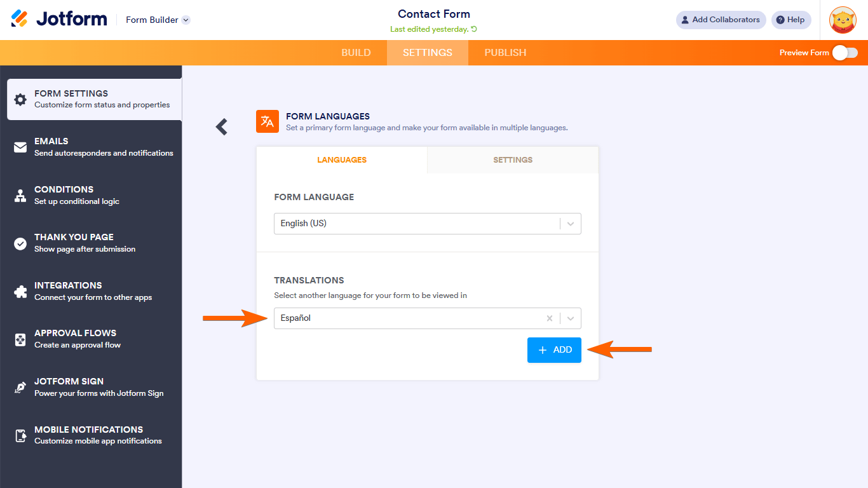Toggle the Preview Form switch
This screenshot has height=488, width=868.
click(845, 53)
